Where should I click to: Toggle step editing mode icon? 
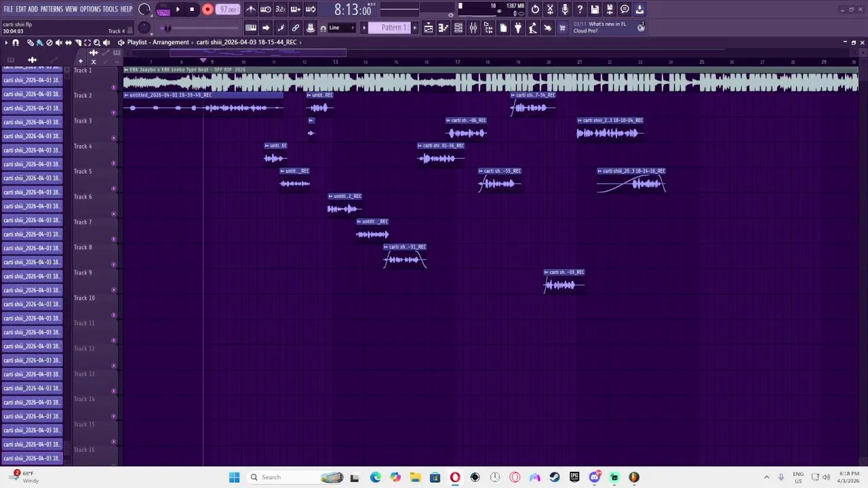pos(281,28)
